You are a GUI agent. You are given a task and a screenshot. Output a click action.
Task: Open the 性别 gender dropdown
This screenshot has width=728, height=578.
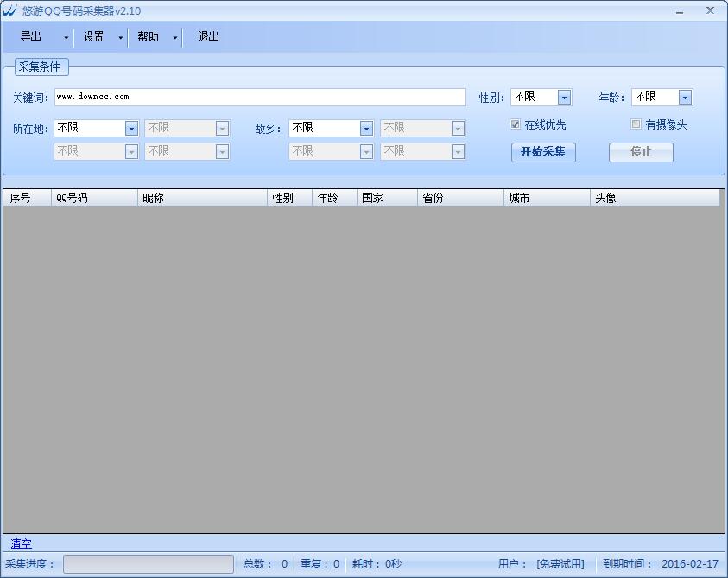pos(566,97)
